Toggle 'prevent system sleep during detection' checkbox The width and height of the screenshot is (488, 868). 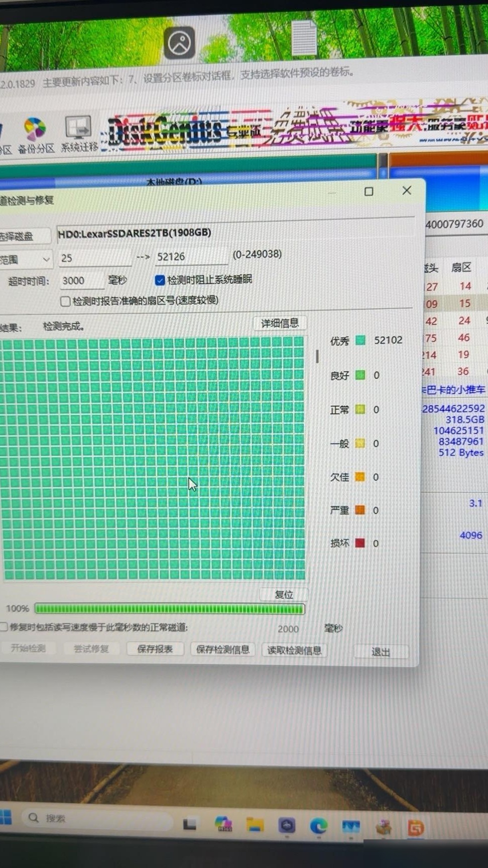(x=160, y=280)
